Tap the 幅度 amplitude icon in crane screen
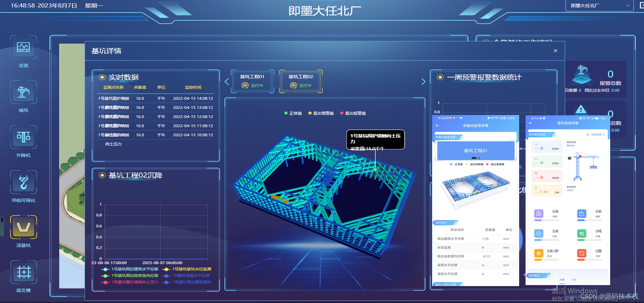The width and height of the screenshot is (644, 303). tap(581, 213)
